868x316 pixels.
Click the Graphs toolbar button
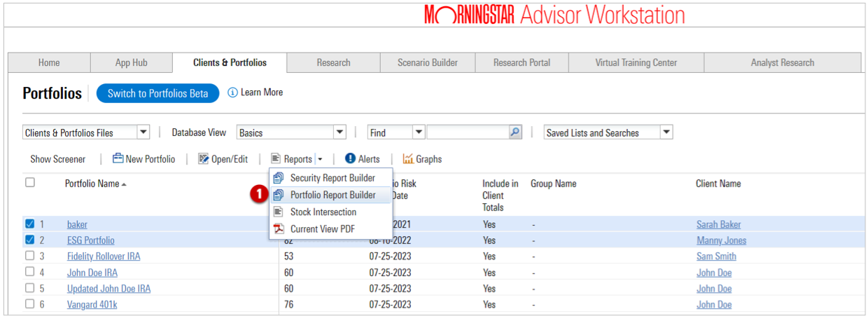coord(422,159)
